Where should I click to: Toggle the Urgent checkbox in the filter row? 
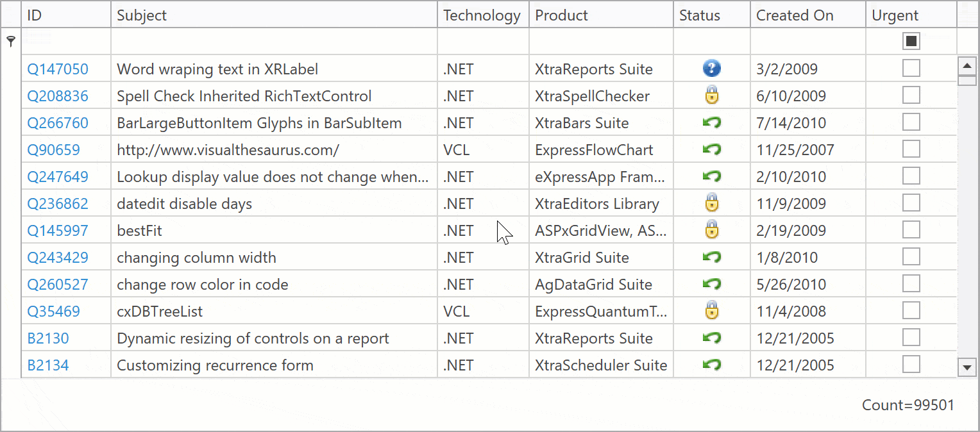[911, 40]
